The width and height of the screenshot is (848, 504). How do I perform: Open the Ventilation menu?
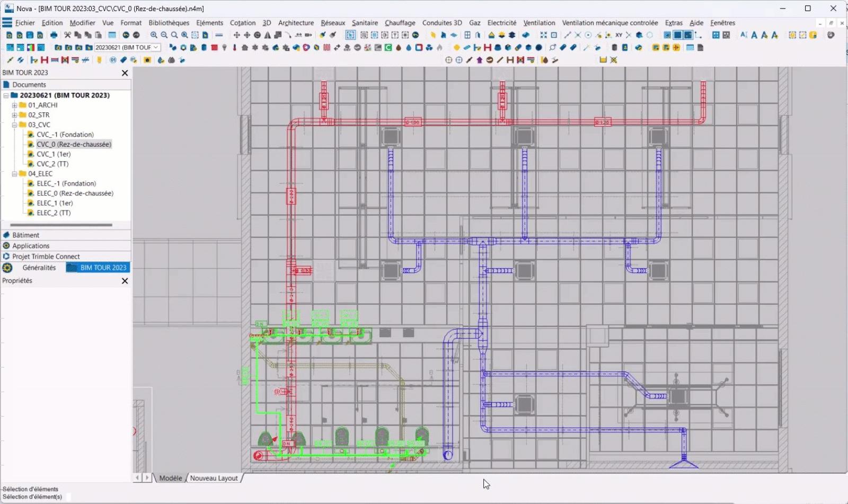tap(539, 23)
